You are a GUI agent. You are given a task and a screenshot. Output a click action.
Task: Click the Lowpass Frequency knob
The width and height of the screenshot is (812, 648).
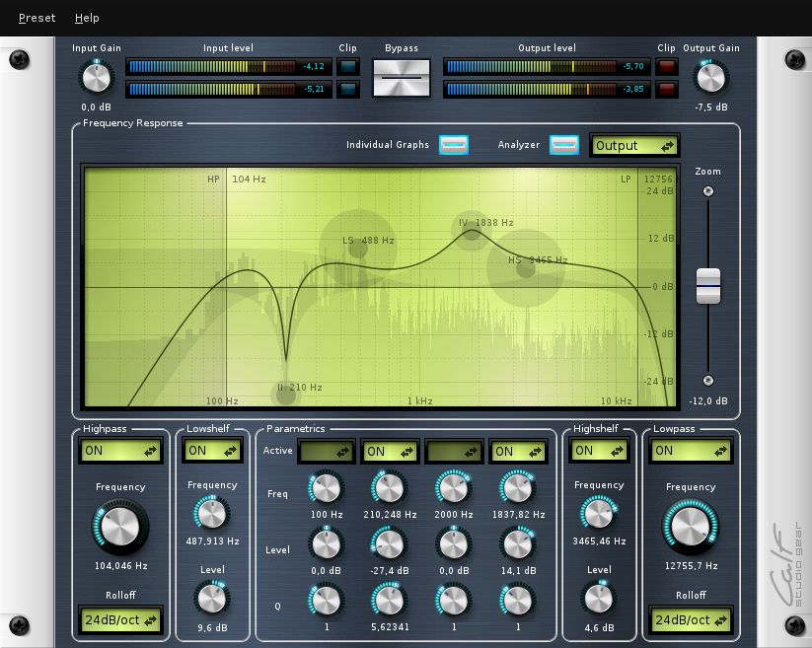coord(691,526)
